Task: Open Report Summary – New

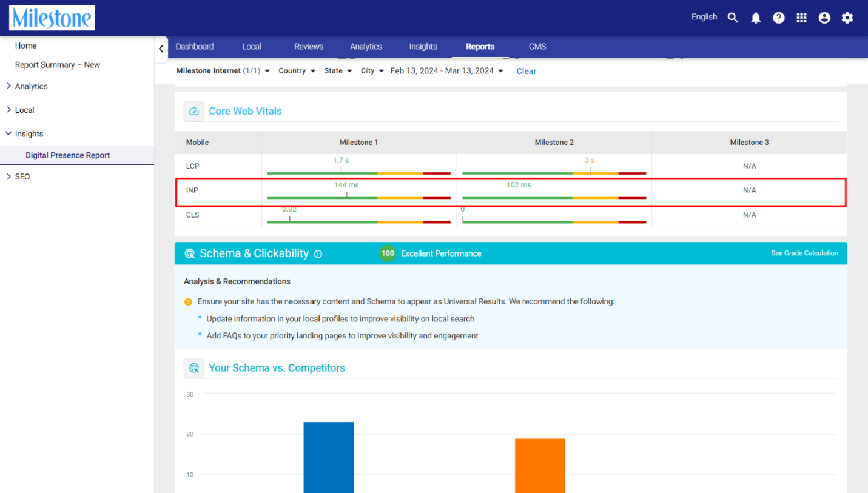Action: [x=58, y=65]
